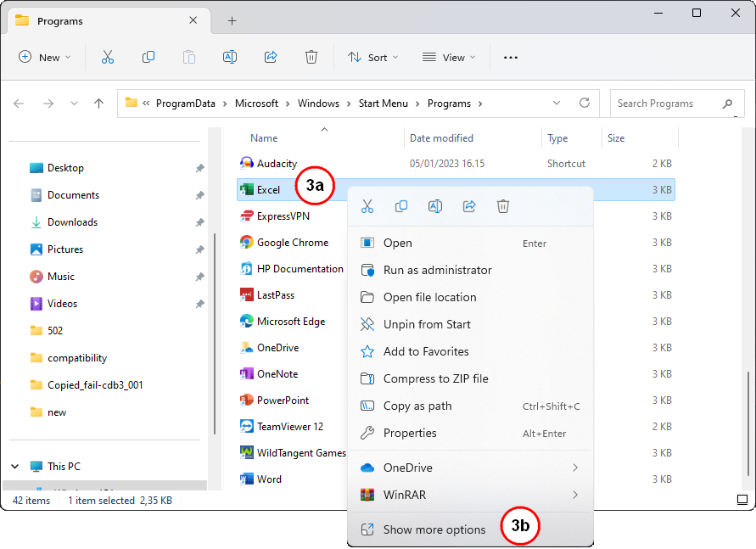Open the New dropdown menu
The image size is (756, 549).
click(x=44, y=58)
